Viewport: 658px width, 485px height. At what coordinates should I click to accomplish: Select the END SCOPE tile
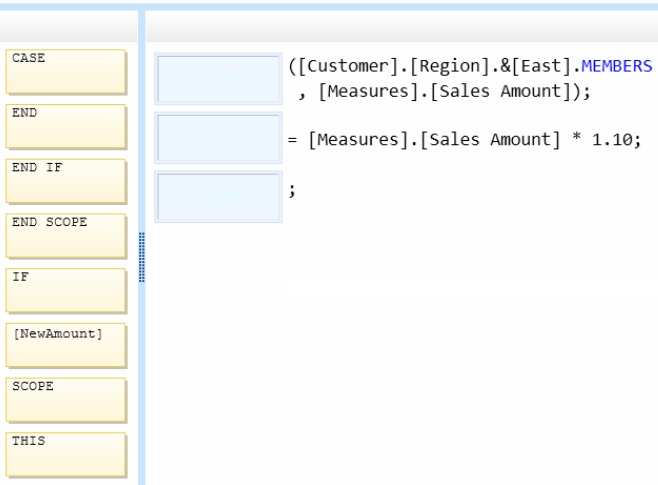pyautogui.click(x=66, y=236)
